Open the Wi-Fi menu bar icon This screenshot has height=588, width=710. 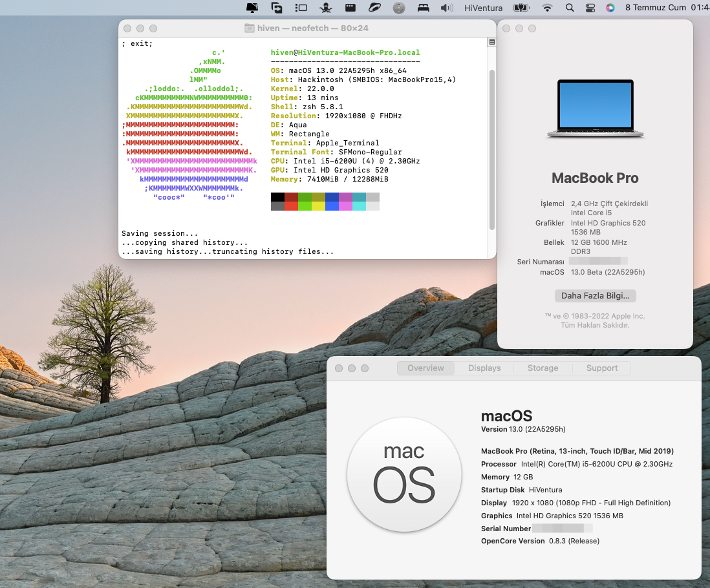click(548, 8)
